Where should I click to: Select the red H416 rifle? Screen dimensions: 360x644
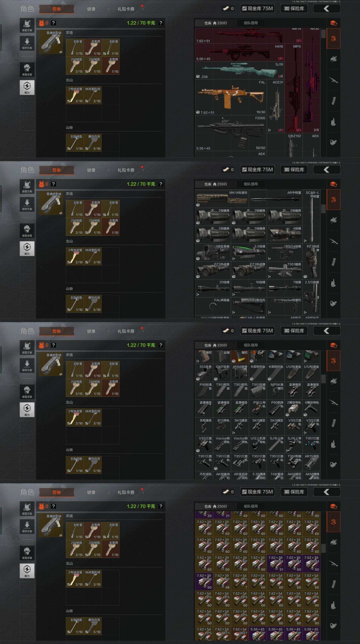click(x=240, y=53)
